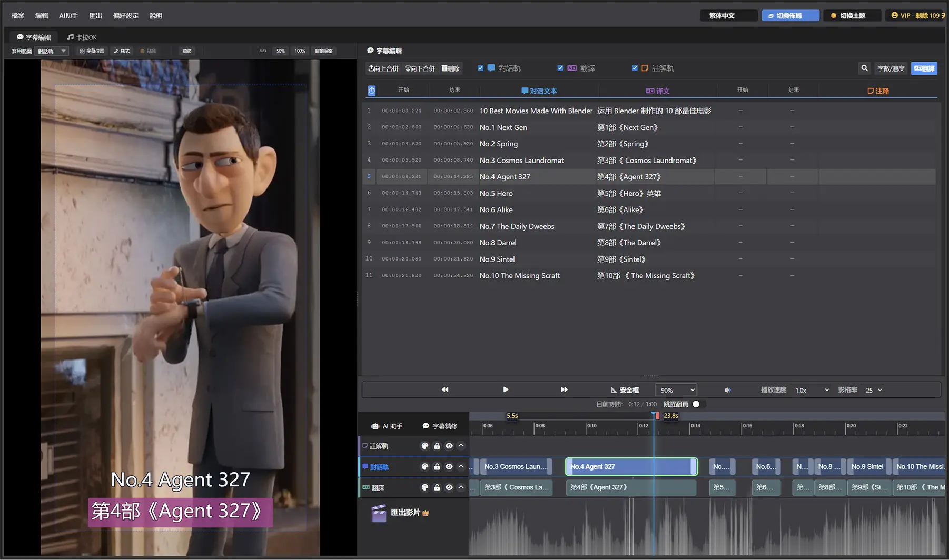Viewport: 949px width, 560px height.
Task: Click the blue timer icon in table header
Action: [372, 91]
